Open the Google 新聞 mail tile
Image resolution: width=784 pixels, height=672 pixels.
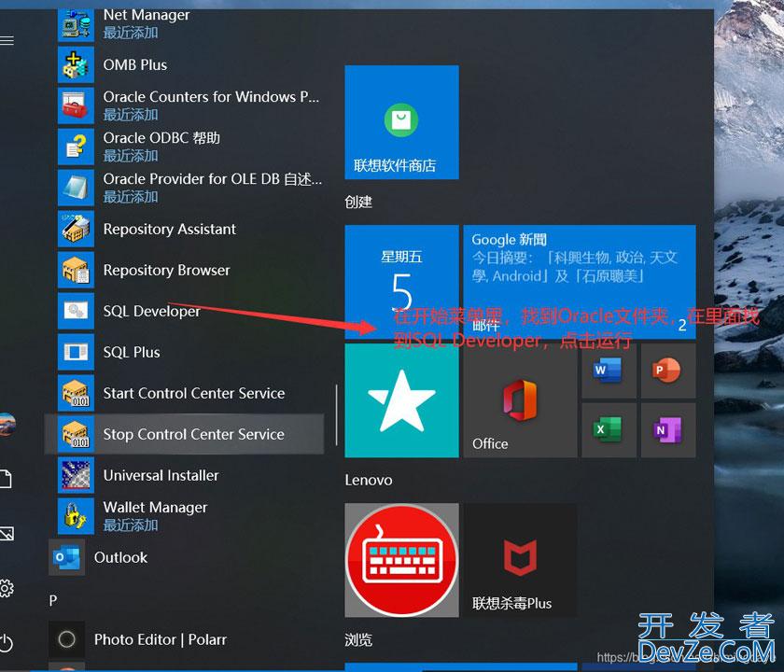580,282
